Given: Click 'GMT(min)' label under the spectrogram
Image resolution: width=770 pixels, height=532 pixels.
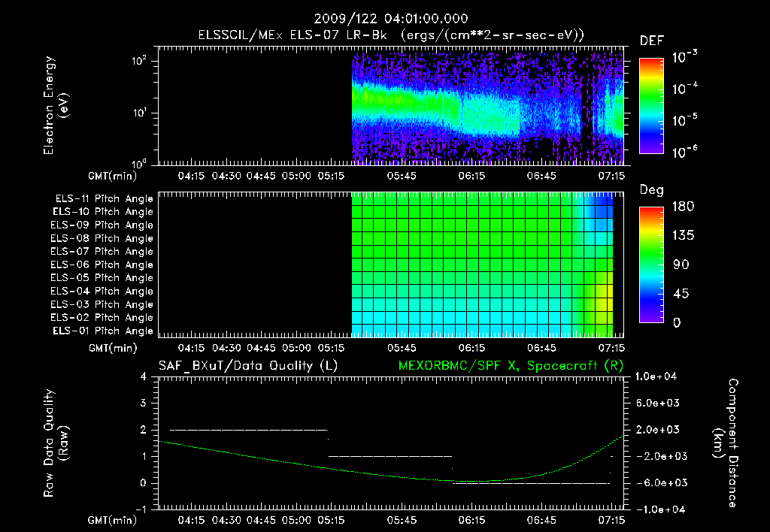Looking at the screenshot, I should click(113, 176).
